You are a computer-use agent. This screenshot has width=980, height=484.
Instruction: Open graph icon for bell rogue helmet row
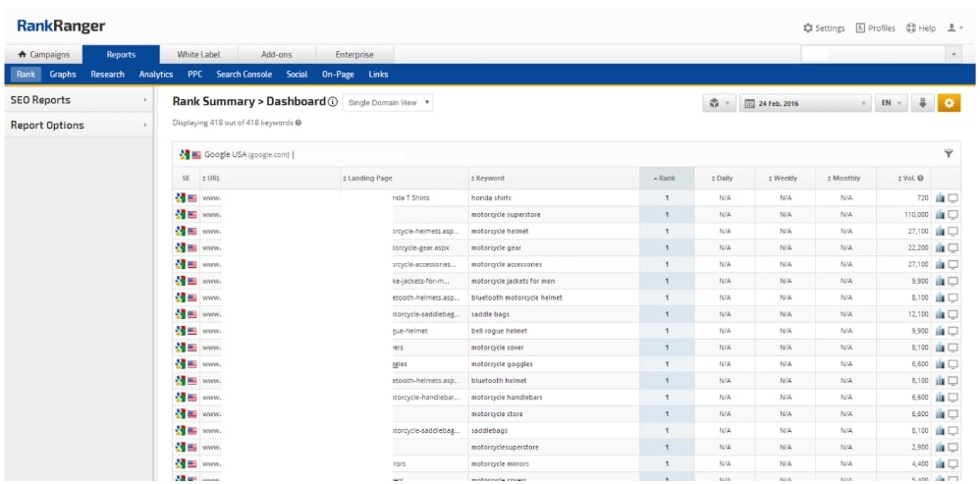point(941,331)
